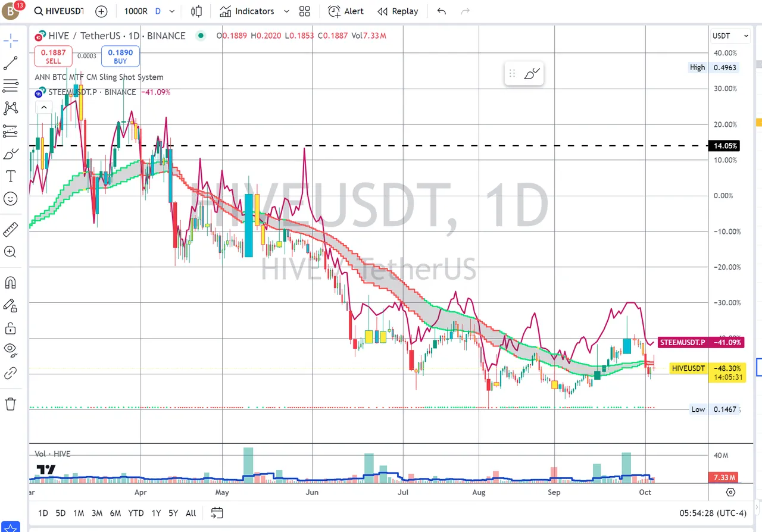The image size is (762, 532).
Task: Click the blue price scale side marker
Action: coord(759,367)
